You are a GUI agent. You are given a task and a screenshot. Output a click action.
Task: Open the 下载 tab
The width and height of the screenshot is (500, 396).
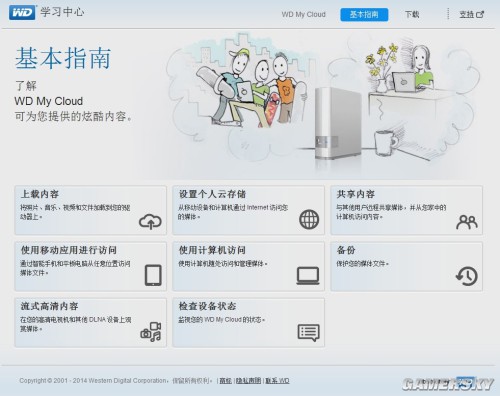coord(412,14)
